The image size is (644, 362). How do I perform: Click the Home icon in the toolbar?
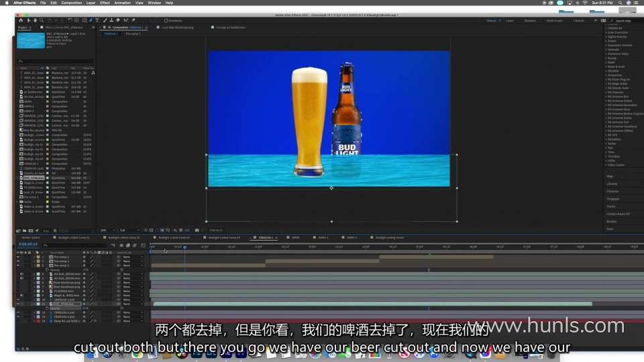pyautogui.click(x=21, y=20)
